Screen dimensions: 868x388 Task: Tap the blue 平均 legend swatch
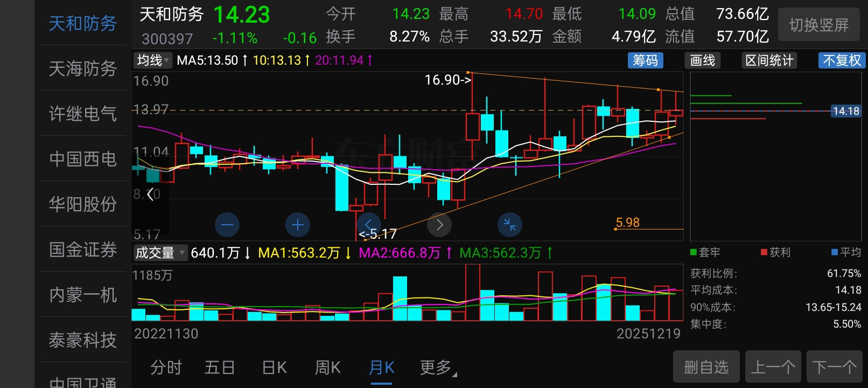835,252
